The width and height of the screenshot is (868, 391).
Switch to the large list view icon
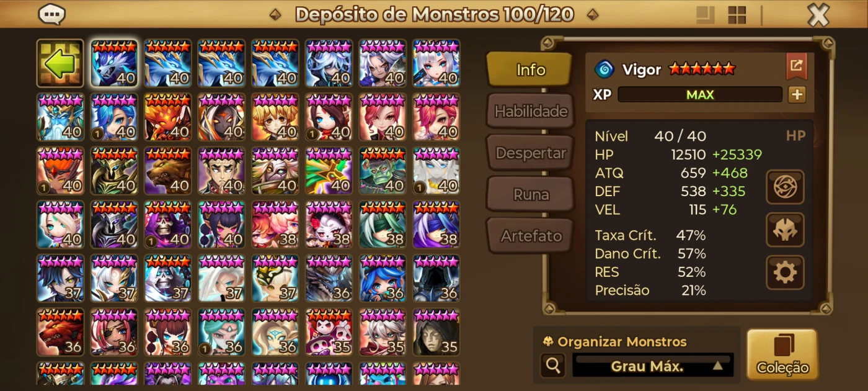coord(704,14)
